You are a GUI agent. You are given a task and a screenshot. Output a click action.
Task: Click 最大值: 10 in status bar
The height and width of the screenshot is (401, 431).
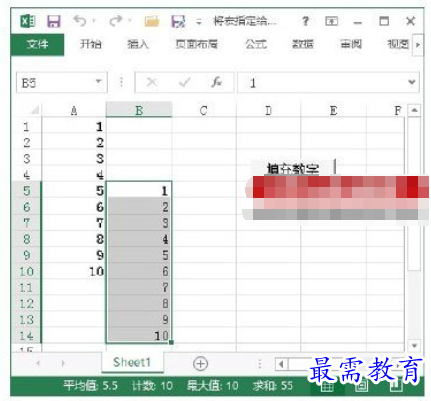213,386
